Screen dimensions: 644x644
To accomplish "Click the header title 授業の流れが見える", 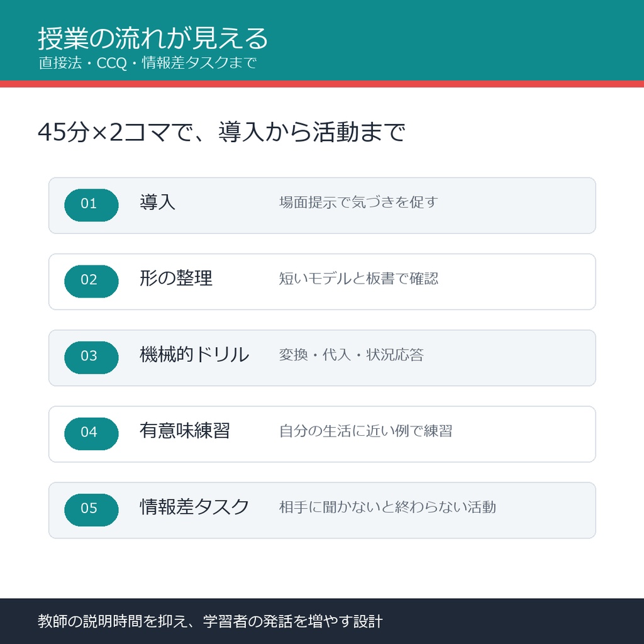I will [153, 38].
